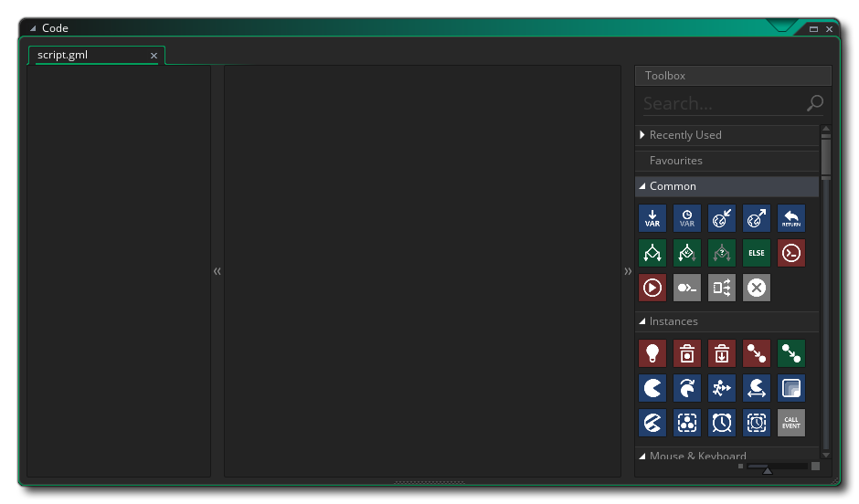
Task: Select the Create Instance lightbulb icon
Action: (652, 353)
